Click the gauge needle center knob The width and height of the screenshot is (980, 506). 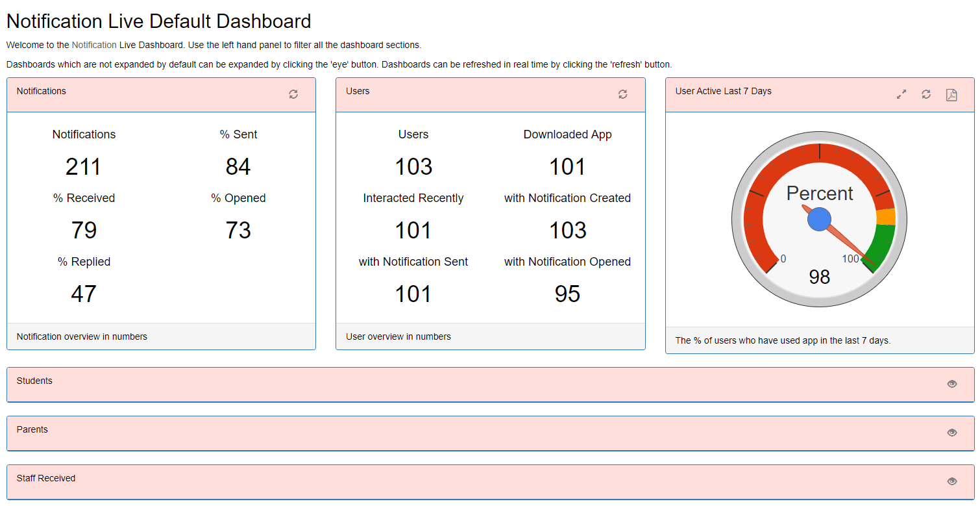click(819, 220)
